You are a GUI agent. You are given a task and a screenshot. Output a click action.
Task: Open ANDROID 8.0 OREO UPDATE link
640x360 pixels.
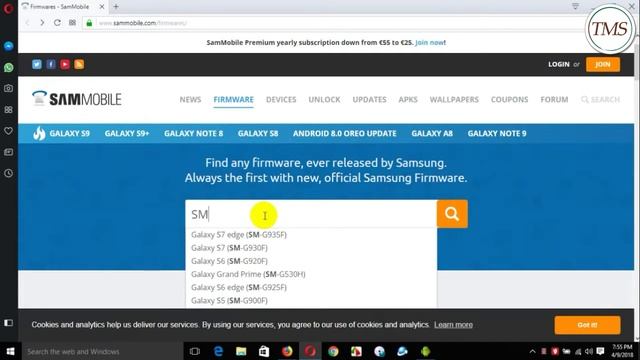344,133
